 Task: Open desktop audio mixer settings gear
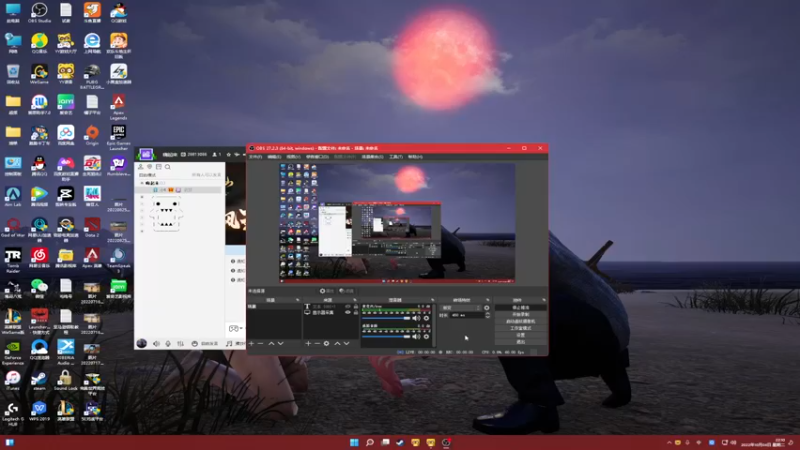pos(426,318)
